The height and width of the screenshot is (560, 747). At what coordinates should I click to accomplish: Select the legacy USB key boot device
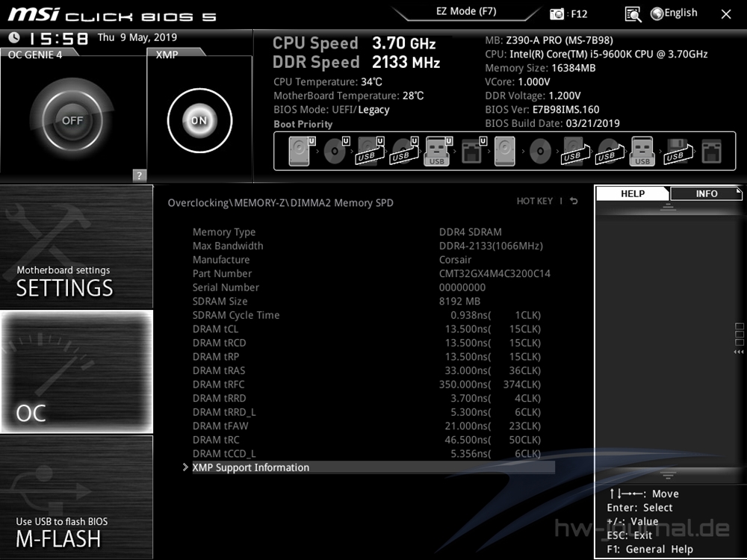(642, 152)
